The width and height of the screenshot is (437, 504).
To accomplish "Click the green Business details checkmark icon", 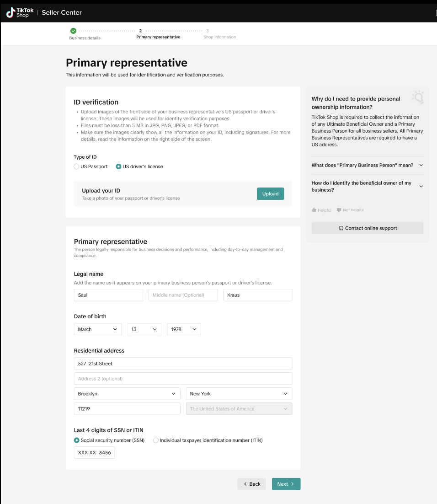I will pyautogui.click(x=73, y=31).
